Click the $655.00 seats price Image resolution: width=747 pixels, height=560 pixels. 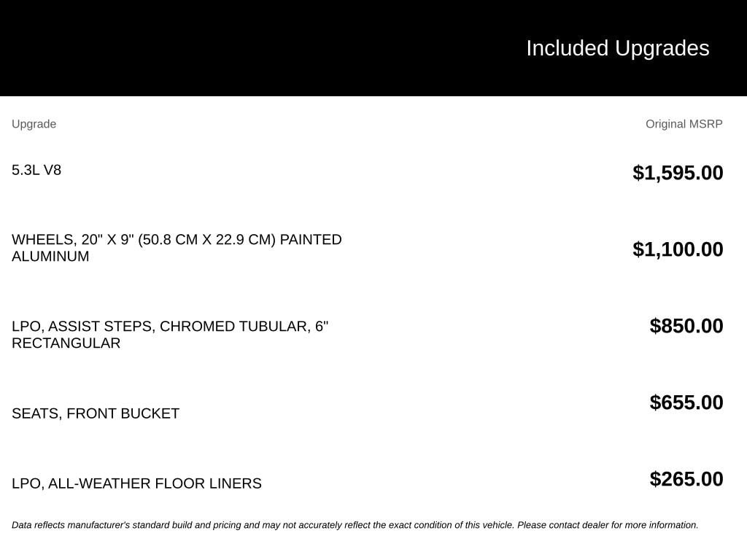(x=686, y=402)
